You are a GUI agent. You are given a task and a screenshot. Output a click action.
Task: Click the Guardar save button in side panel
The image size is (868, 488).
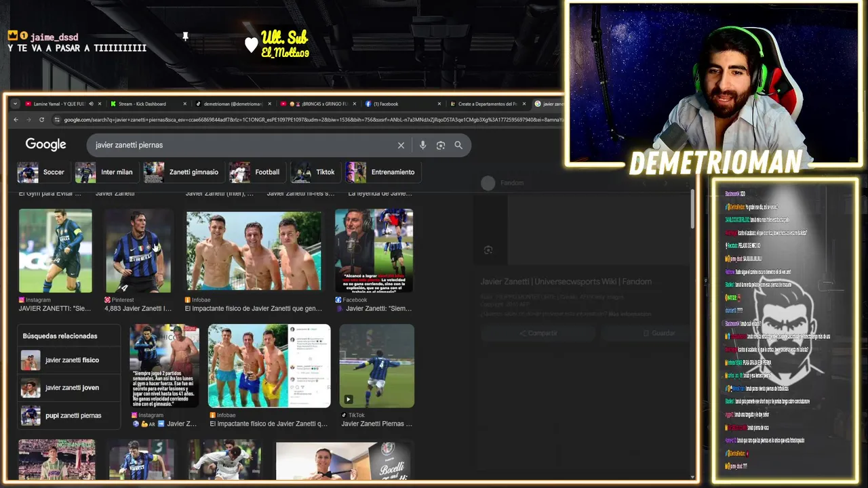point(659,333)
